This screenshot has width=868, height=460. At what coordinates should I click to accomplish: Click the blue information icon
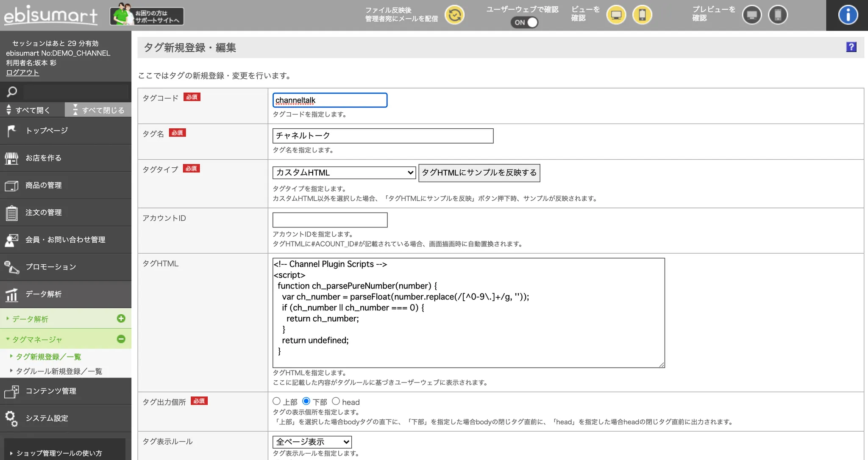tap(848, 15)
